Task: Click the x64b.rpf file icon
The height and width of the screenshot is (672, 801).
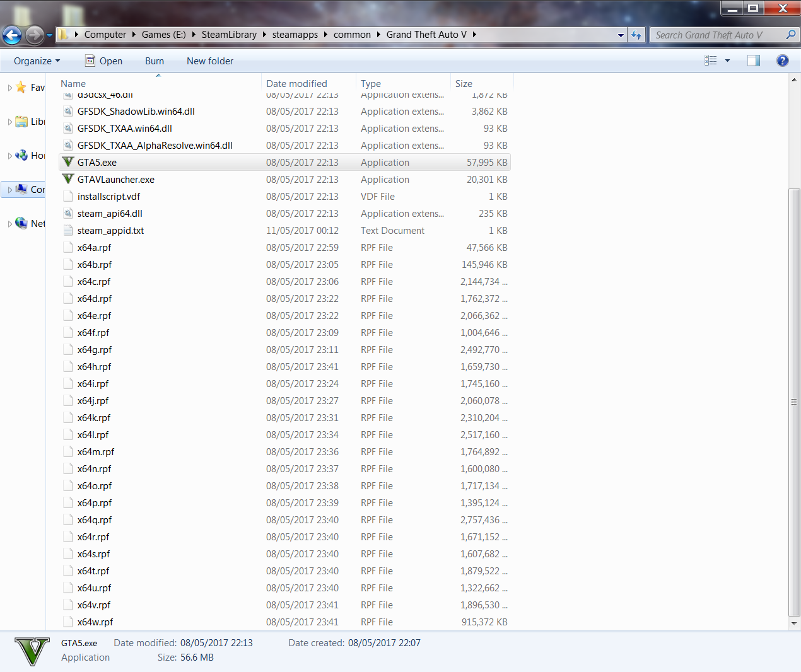Action: (x=68, y=264)
